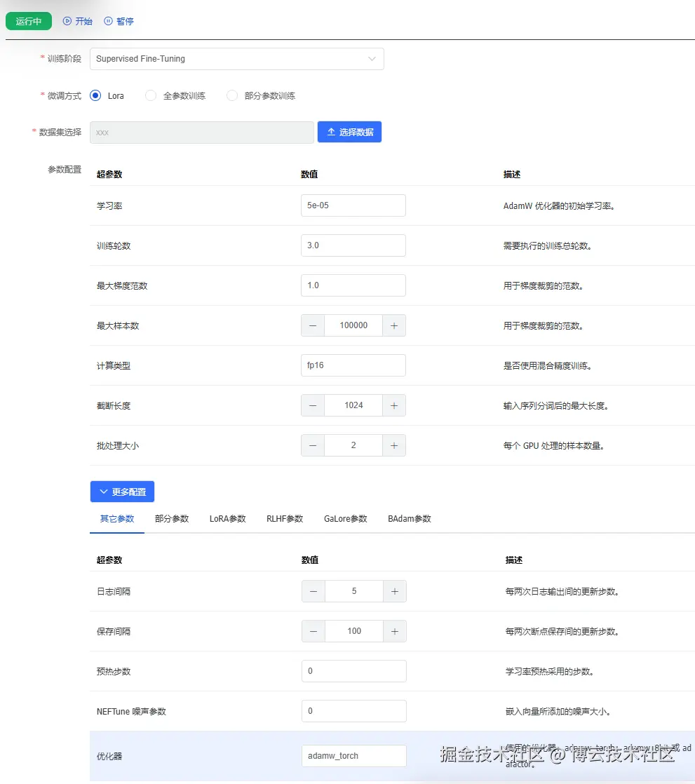This screenshot has height=784, width=695.
Task: Switch to the GaLore参数 tab
Action: pyautogui.click(x=346, y=519)
